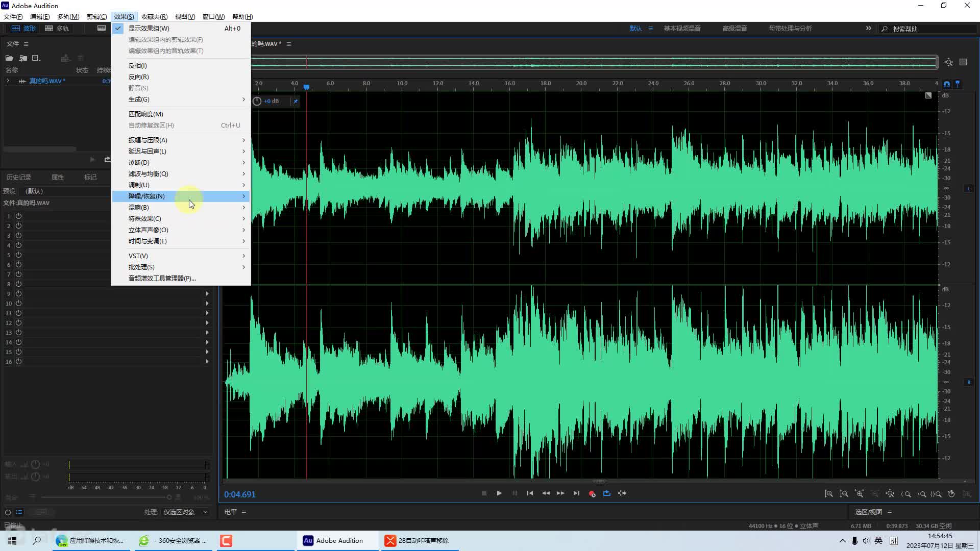The height and width of the screenshot is (551, 980).
Task: Open 滤波与均衡(Q) submenu
Action: (181, 173)
